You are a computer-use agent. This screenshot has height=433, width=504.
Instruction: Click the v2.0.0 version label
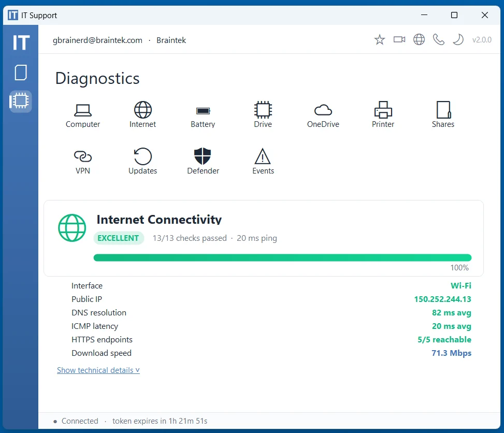(482, 39)
